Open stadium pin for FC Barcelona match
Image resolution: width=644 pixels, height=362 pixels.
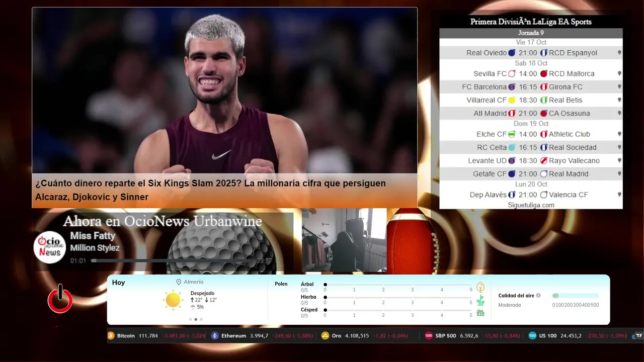(619, 87)
